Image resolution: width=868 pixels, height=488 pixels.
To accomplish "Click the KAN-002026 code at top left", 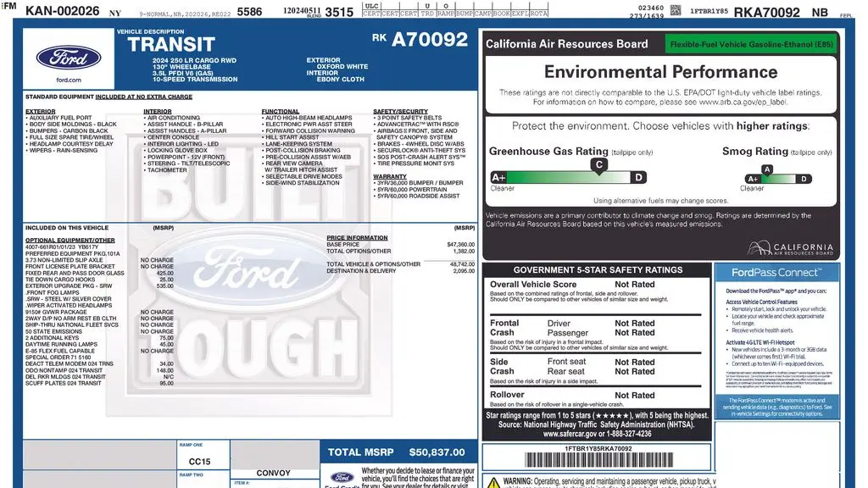I will 63,11.
